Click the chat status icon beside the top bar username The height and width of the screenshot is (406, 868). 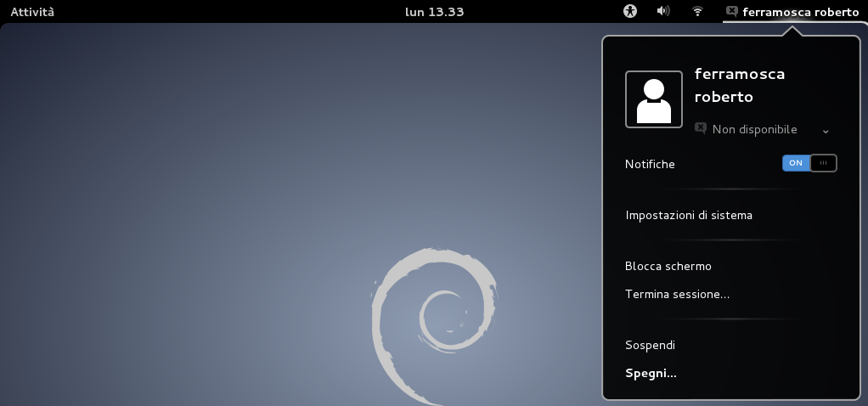tap(731, 11)
